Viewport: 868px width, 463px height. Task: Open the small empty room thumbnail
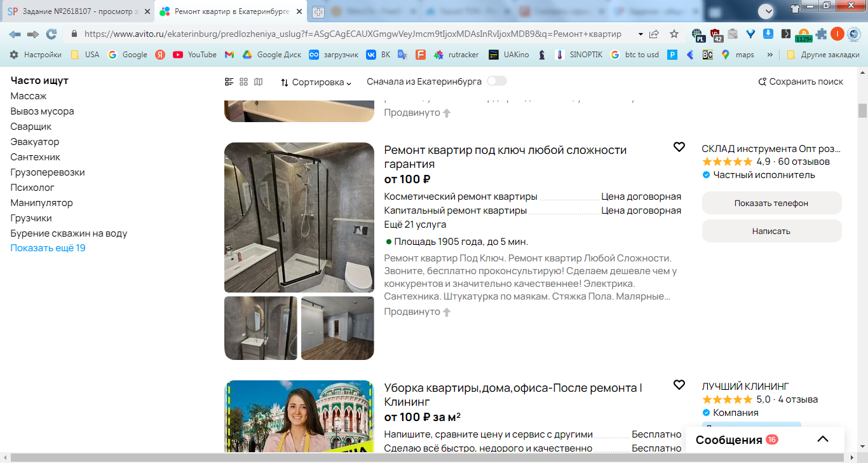click(x=337, y=328)
